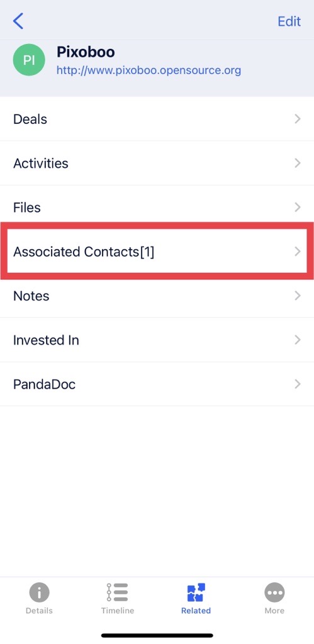Viewport: 314px width, 644px height.
Task: Expand the Files chevron
Action: 298,208
